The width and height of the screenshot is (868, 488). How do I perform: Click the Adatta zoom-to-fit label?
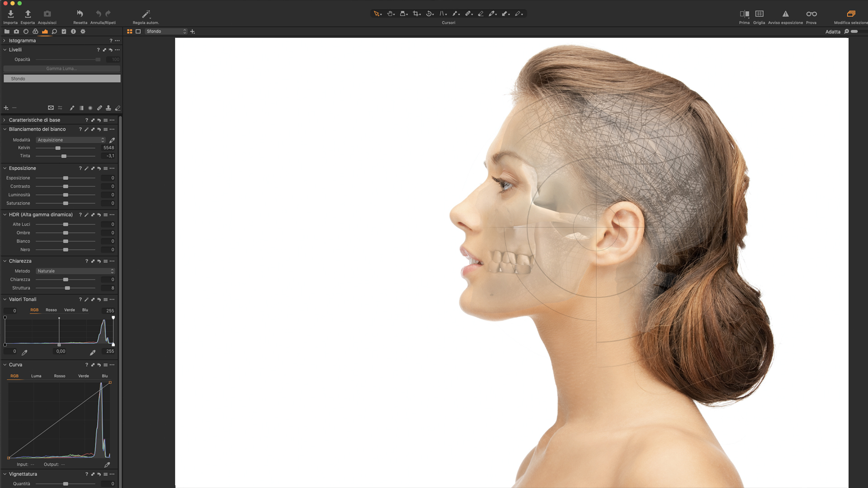click(833, 32)
